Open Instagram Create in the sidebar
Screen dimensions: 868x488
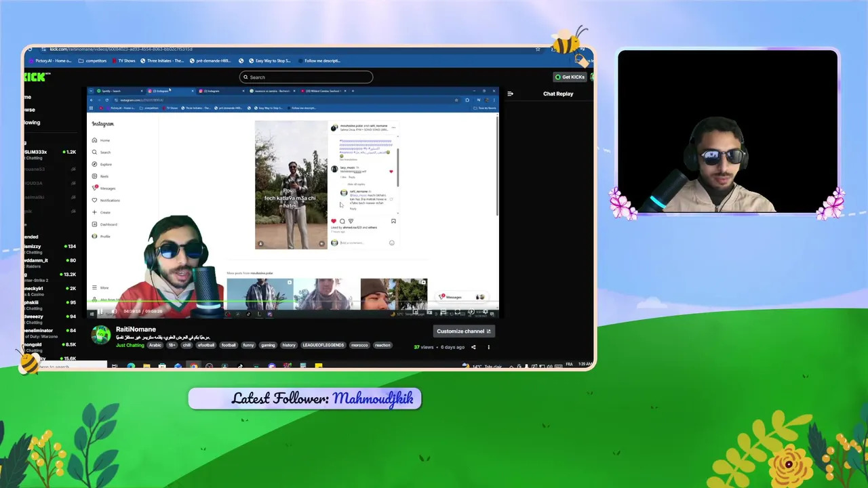click(x=102, y=212)
